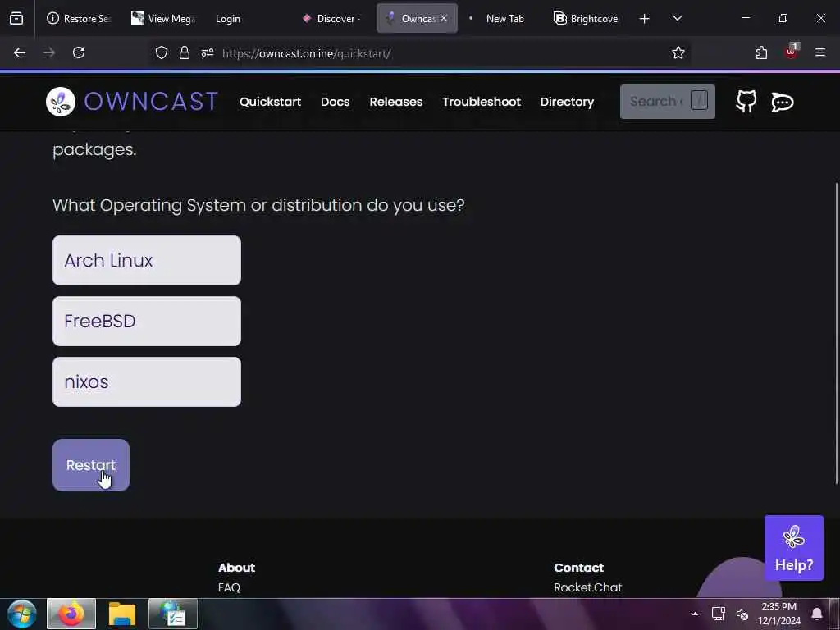Open the taskbar clock showing 2:35 PM
The image size is (840, 630).
(779, 614)
